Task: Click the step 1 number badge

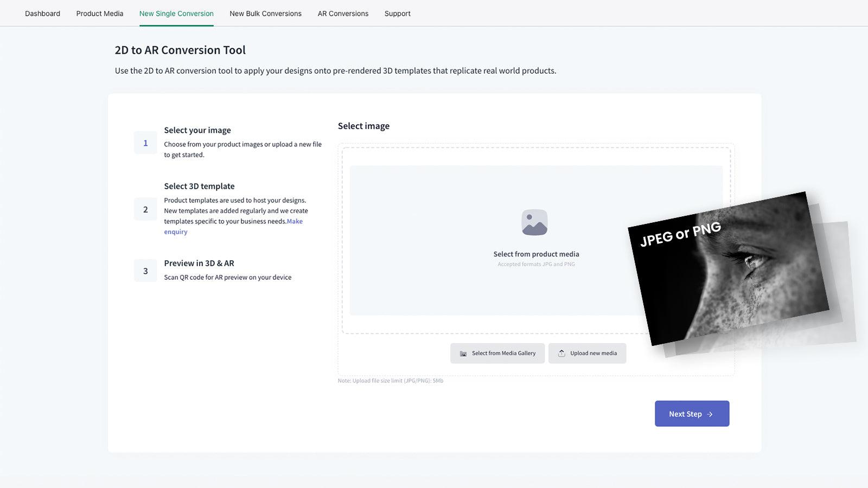Action: point(145,143)
